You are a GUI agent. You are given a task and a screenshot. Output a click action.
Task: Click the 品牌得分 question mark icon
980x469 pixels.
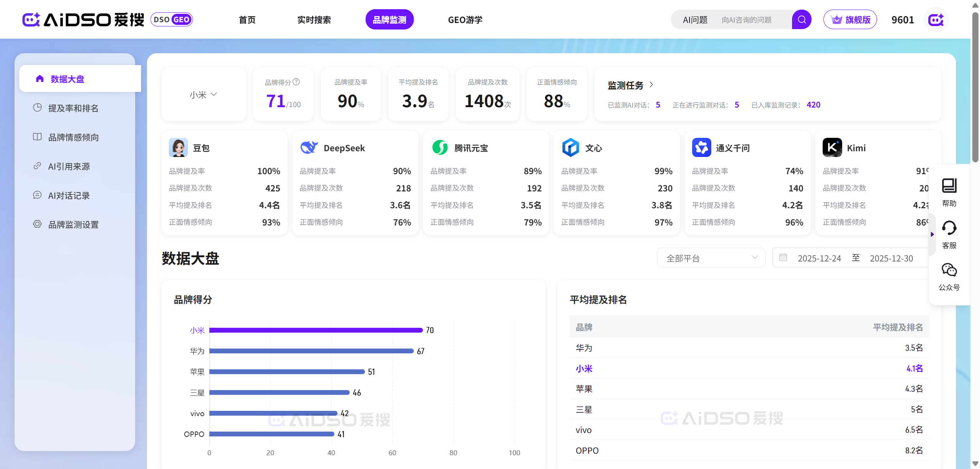coord(296,82)
